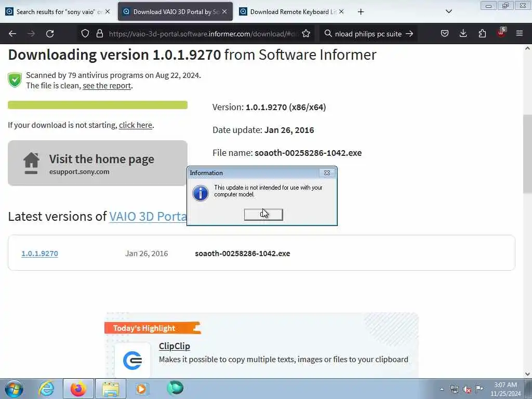Screen dimensions: 532x399
Task: Open the Windows Start menu
Action: point(14,389)
